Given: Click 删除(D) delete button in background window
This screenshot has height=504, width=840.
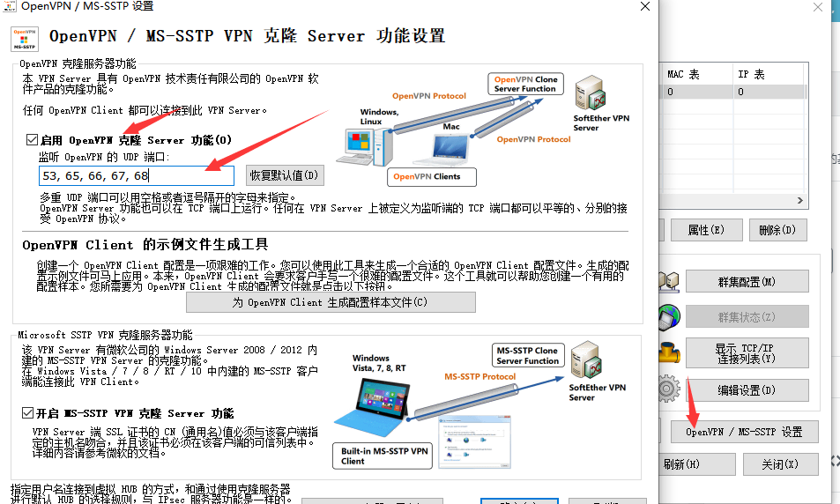Looking at the screenshot, I should [777, 230].
